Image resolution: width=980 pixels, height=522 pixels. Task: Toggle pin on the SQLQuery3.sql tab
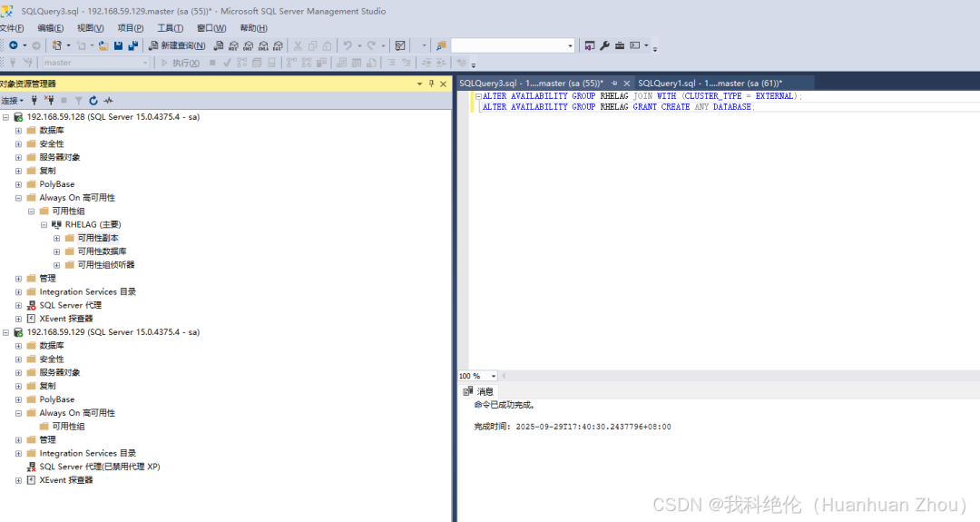click(x=614, y=84)
